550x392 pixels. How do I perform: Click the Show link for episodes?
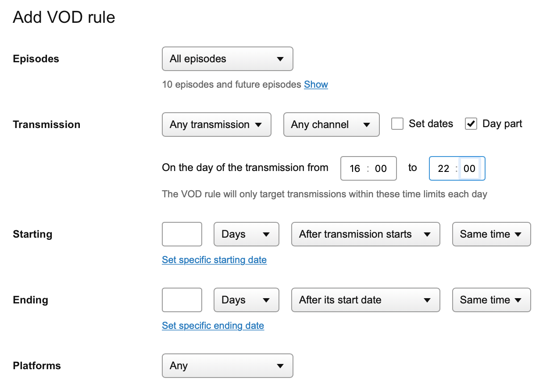pos(316,84)
